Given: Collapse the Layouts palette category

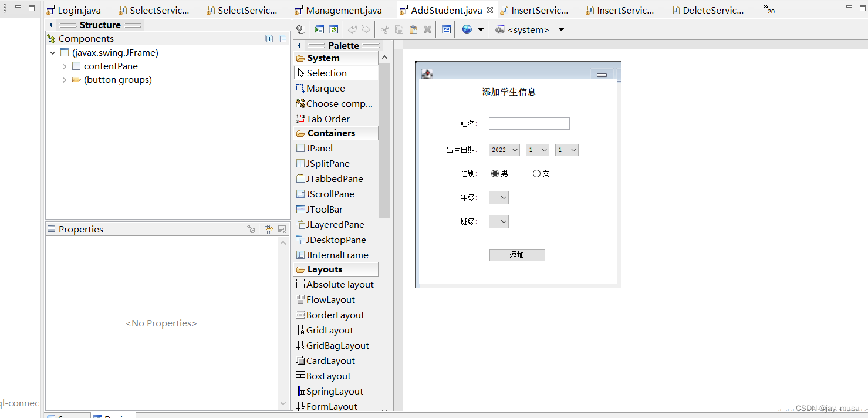Looking at the screenshot, I should point(336,269).
